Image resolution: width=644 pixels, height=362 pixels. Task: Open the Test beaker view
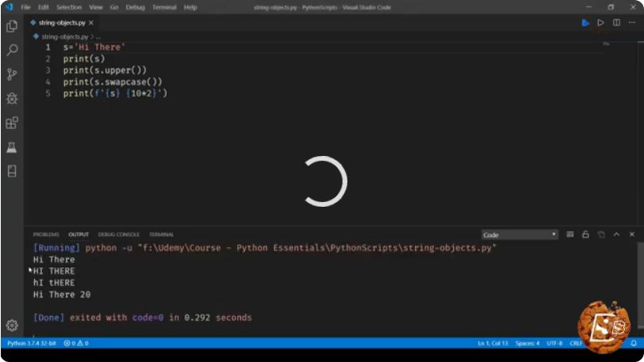click(x=12, y=147)
